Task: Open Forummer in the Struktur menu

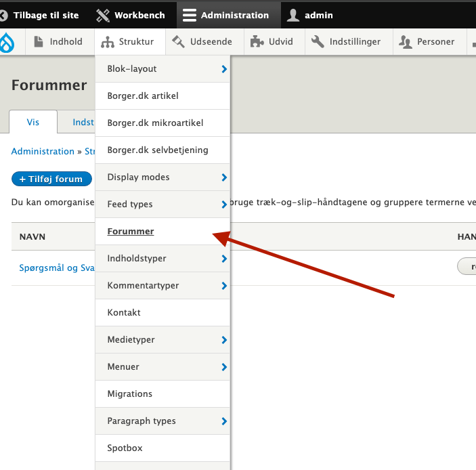Action: [131, 232]
